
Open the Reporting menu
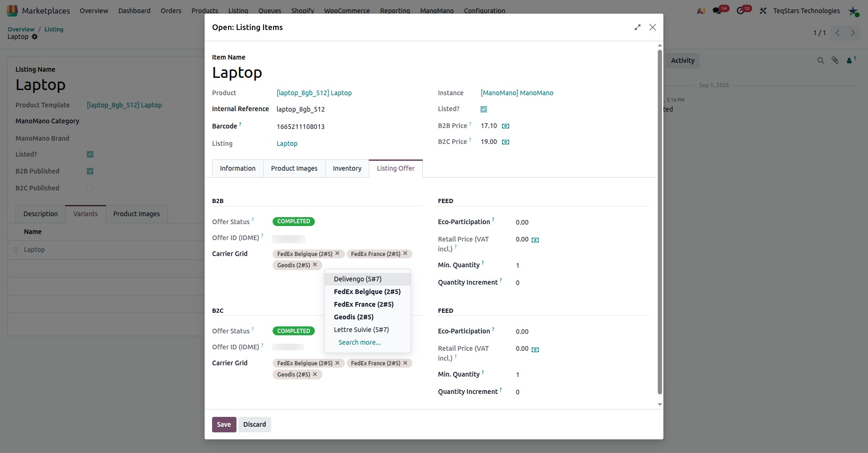(395, 11)
